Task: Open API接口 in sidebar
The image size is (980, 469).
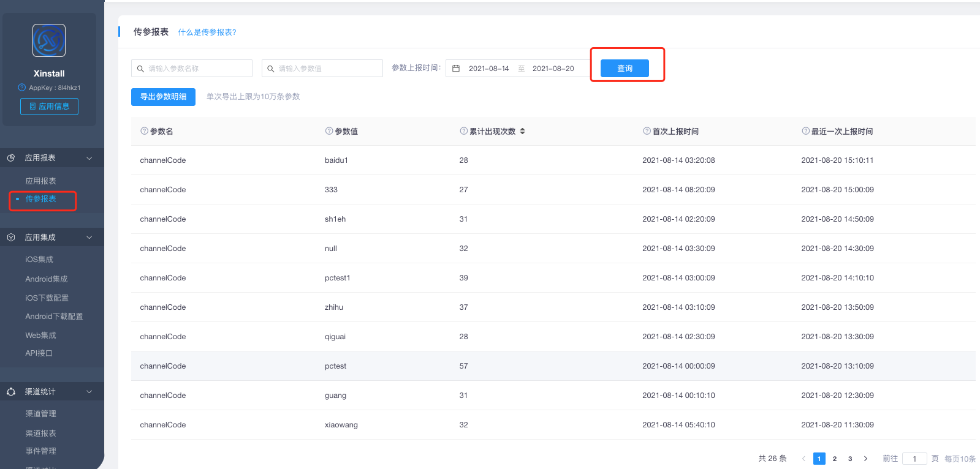Action: (x=39, y=353)
